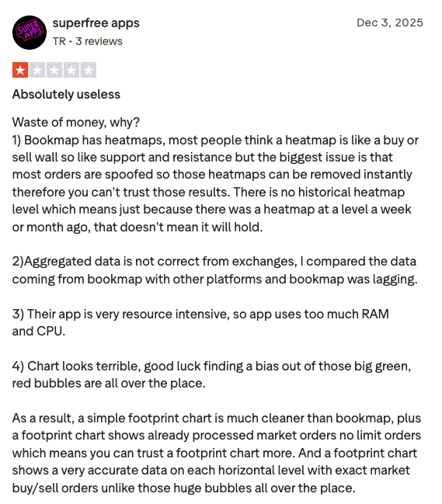Click the Dec 3, 2025 review date
The image size is (442, 504).
click(390, 23)
